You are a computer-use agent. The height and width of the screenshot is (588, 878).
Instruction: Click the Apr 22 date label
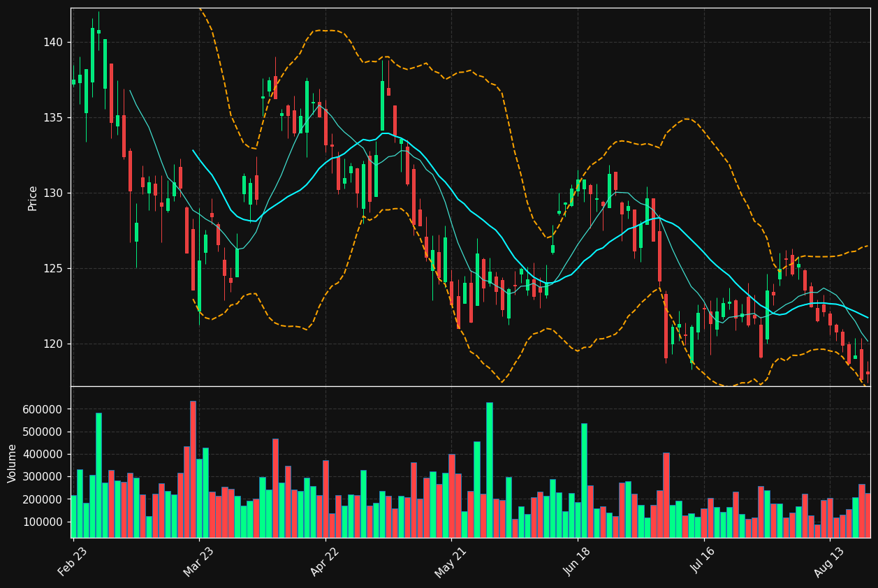pyautogui.click(x=325, y=561)
